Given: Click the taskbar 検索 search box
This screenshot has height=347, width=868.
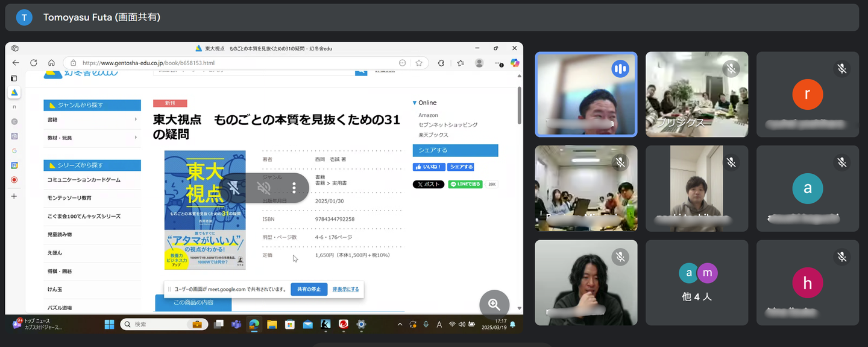Looking at the screenshot, I should (164, 325).
